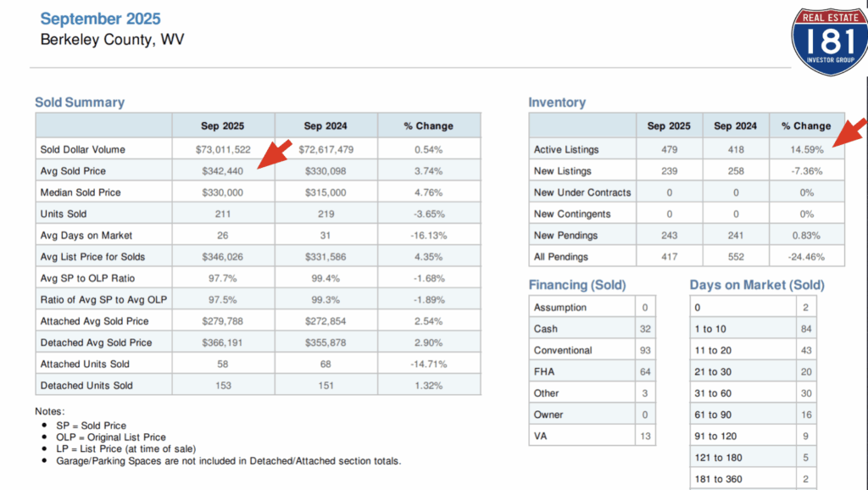Click the Days on Market (Sold) heading

click(x=756, y=285)
